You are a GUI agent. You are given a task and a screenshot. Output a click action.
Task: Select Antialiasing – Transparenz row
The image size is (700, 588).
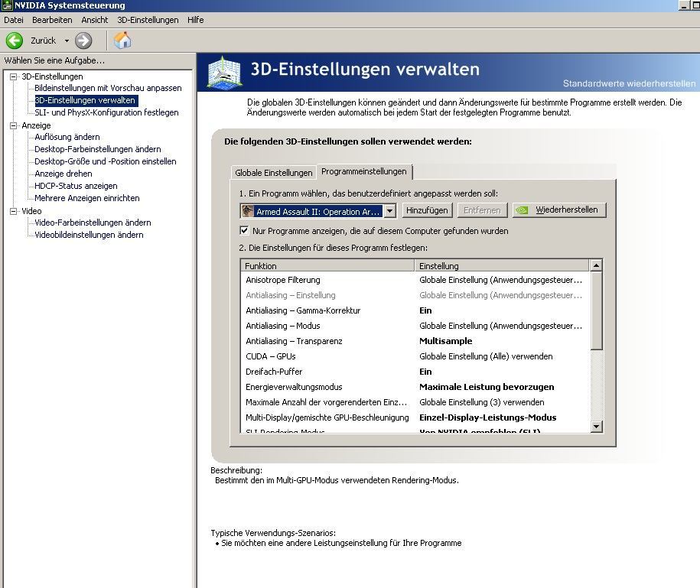click(415, 341)
